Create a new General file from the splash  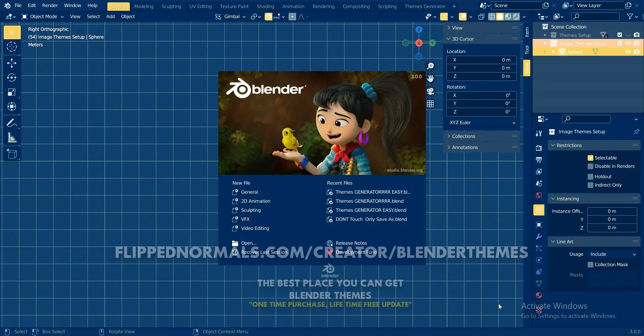coord(250,192)
